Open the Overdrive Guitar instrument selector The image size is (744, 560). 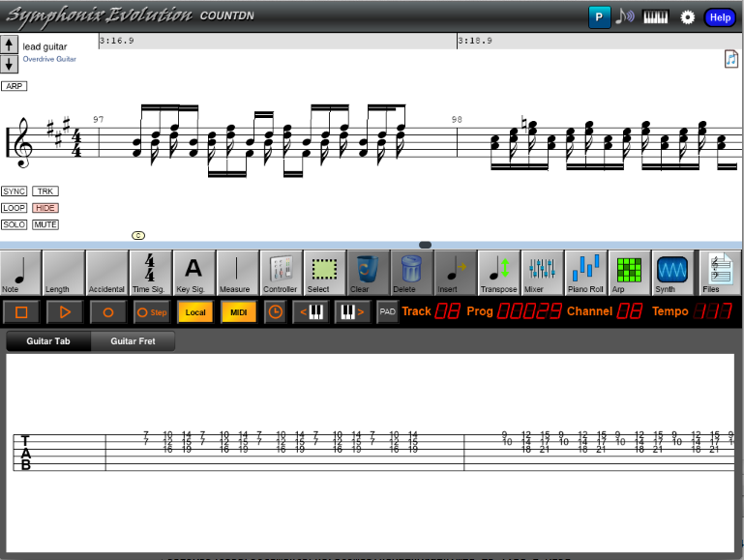pyautogui.click(x=49, y=60)
